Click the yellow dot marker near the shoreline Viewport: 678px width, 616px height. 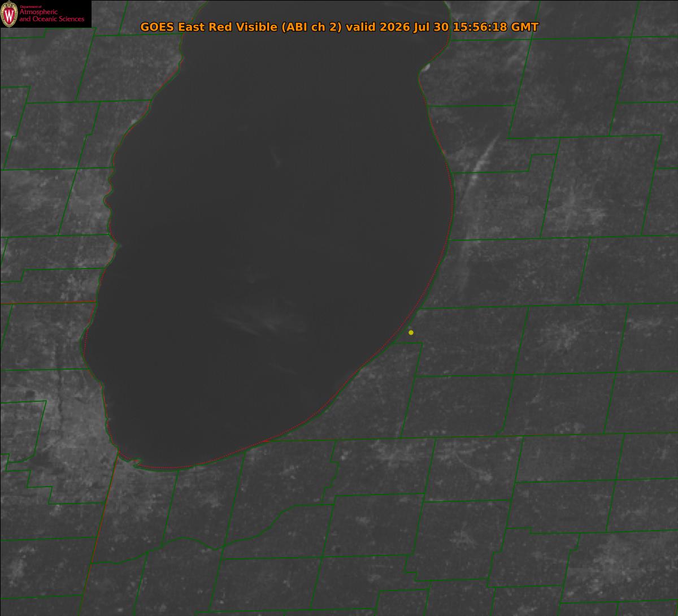pyautogui.click(x=411, y=332)
